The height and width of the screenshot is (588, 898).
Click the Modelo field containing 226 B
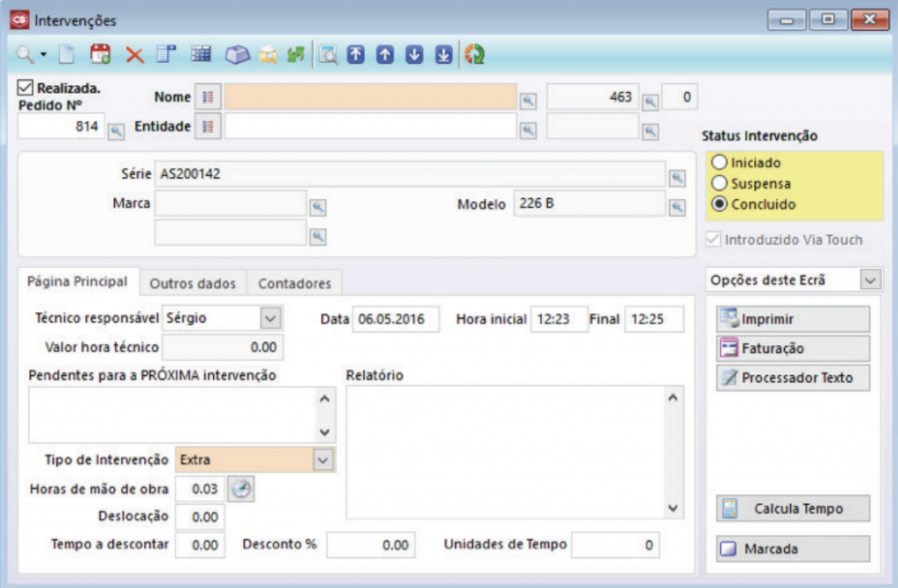pyautogui.click(x=589, y=203)
